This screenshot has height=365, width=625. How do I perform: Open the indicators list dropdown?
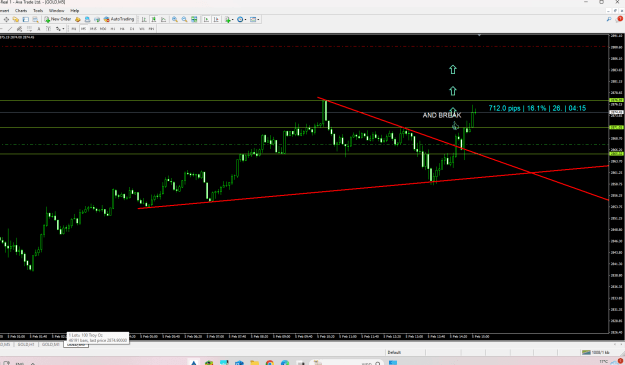click(x=229, y=20)
